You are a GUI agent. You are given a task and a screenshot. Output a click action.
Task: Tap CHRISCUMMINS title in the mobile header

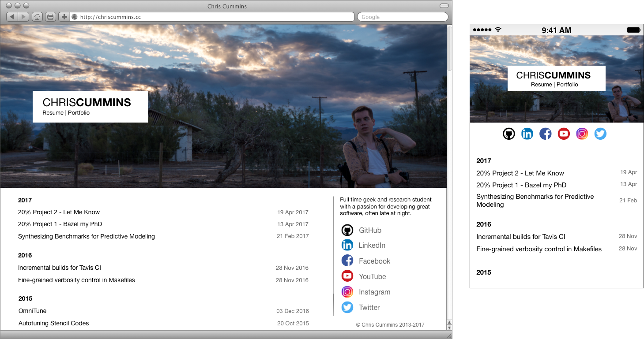tap(553, 75)
